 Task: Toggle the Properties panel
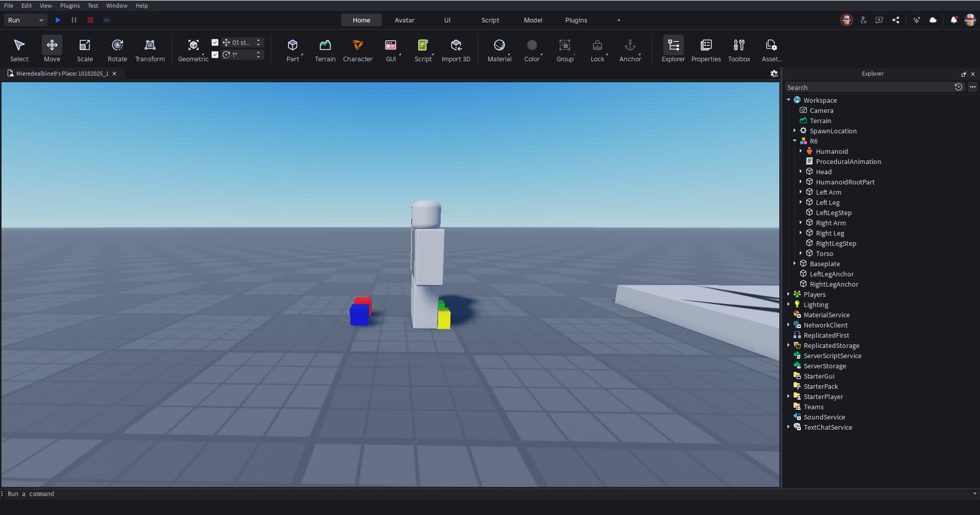[x=706, y=50]
